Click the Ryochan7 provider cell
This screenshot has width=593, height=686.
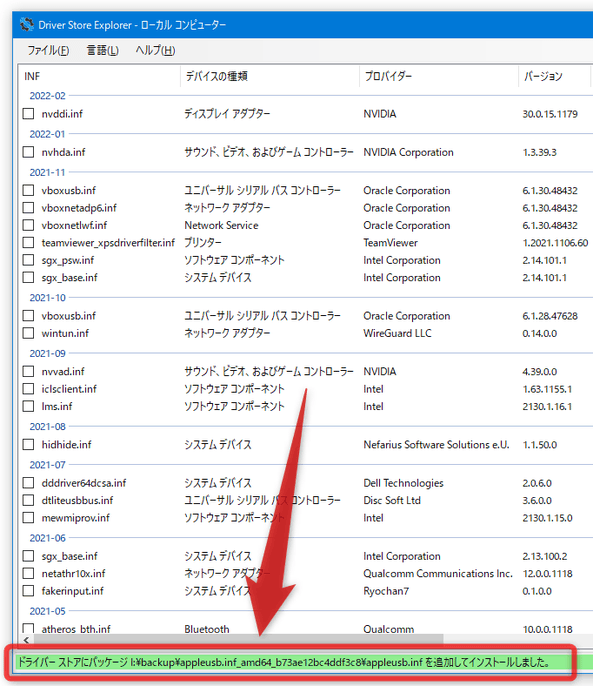click(x=386, y=591)
